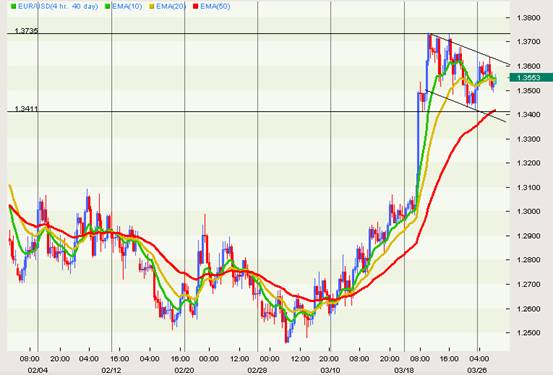Click the 1.3200 price axis label
Screen dimensions: 553x375
528,163
